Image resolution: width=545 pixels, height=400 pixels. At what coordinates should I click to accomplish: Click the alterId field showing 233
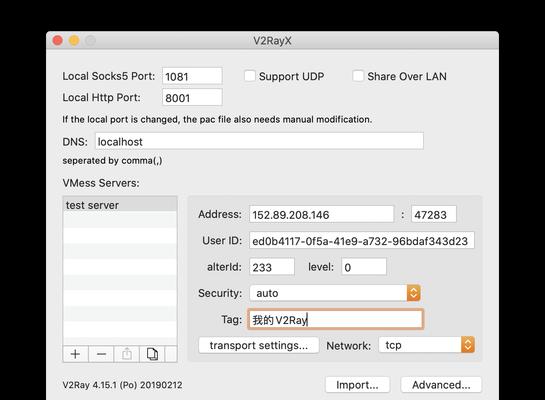(272, 267)
